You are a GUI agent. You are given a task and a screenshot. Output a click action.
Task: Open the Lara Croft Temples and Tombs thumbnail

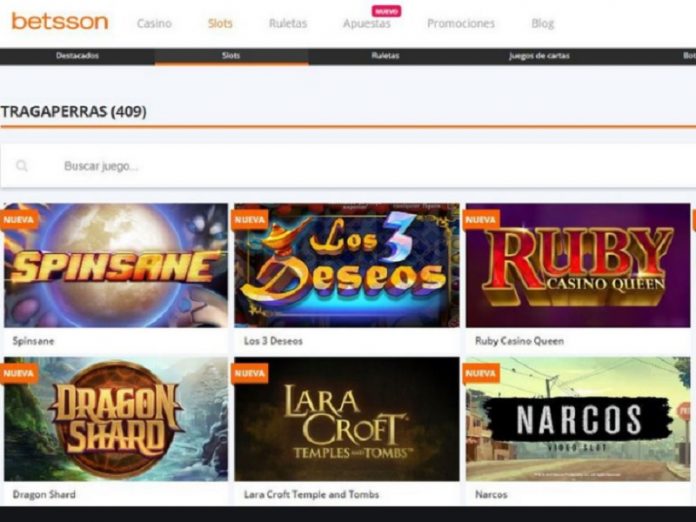[x=347, y=419]
